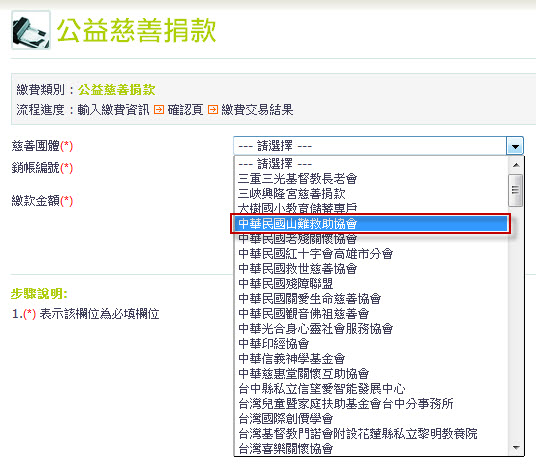Click the list scrollbar down arrow

pos(516,447)
